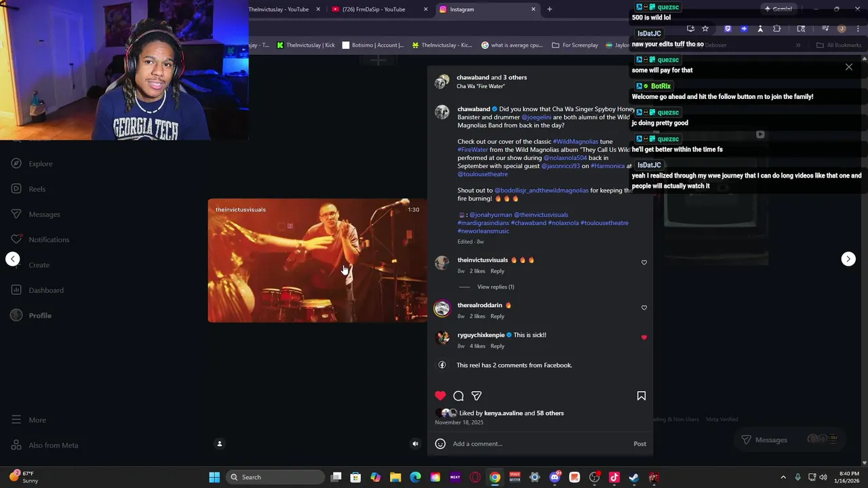Open the For Screenplay bookmarks folder
The width and height of the screenshot is (868, 488).
[x=575, y=45]
